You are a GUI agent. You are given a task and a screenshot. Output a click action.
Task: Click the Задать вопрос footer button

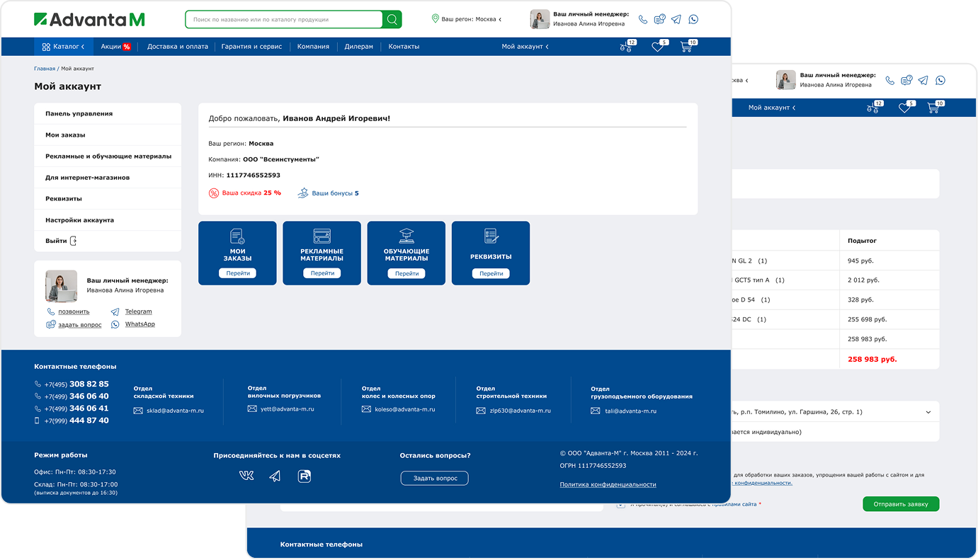tap(434, 479)
